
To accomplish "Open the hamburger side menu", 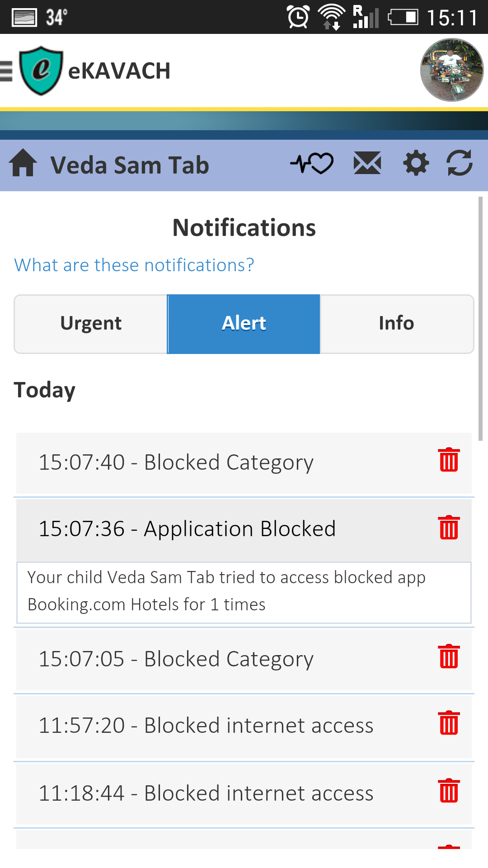I will pyautogui.click(x=6, y=71).
